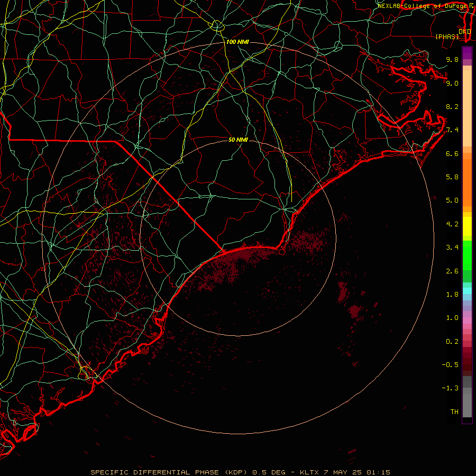Click the [PHAS] units label above the scale
The width and height of the screenshot is (476, 476).
(447, 36)
